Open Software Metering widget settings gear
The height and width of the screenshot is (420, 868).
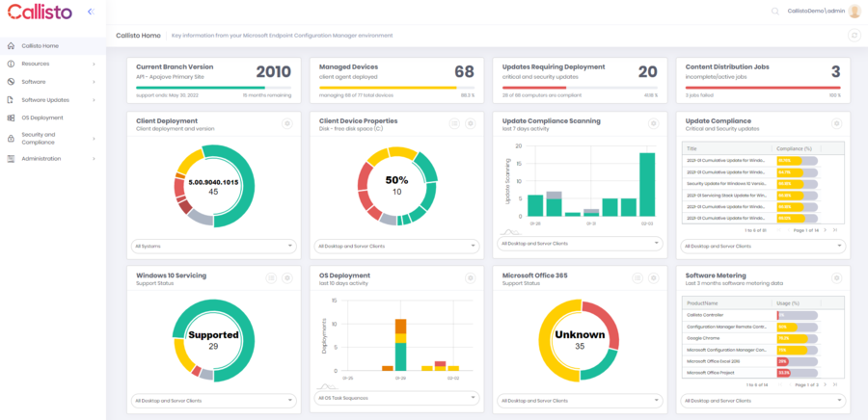834,277
